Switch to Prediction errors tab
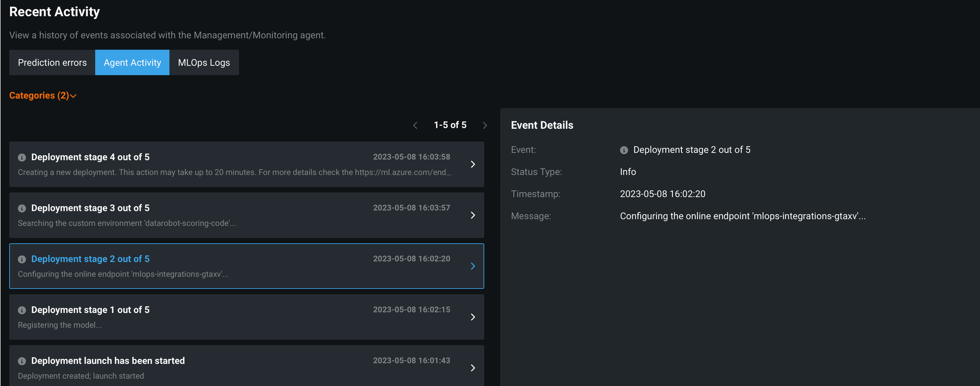The image size is (980, 386). 52,63
